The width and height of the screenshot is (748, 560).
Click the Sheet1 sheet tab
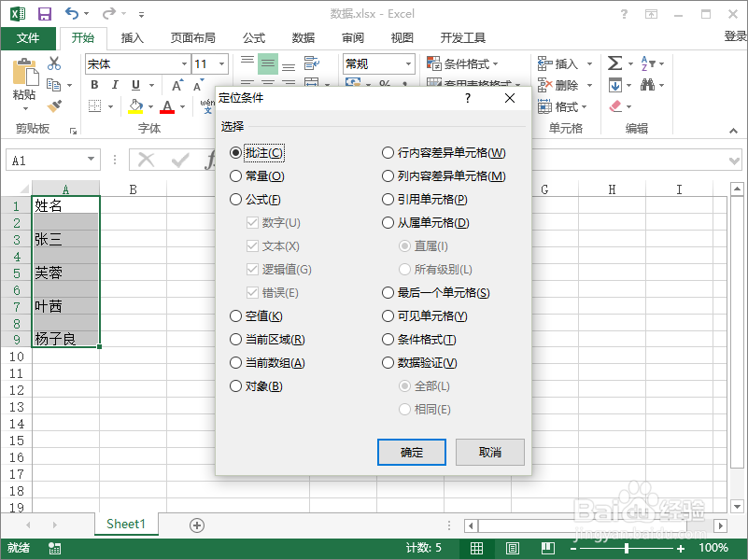(x=126, y=524)
